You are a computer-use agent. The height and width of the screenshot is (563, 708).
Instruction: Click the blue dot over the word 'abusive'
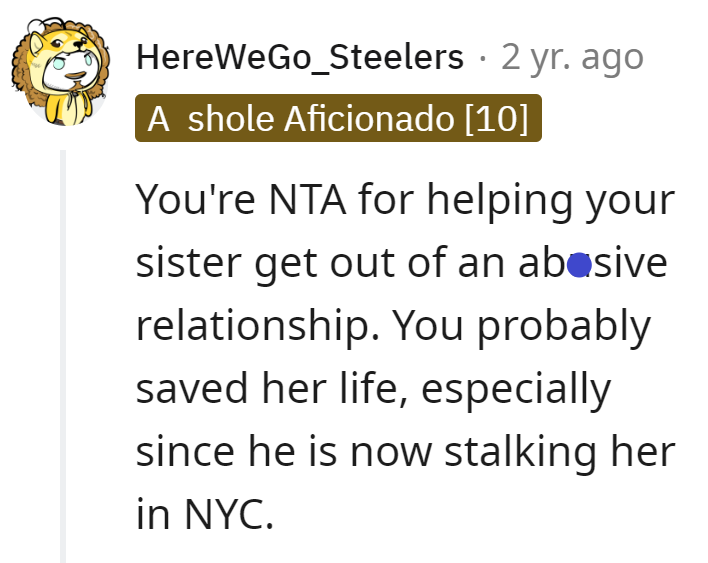(x=579, y=265)
